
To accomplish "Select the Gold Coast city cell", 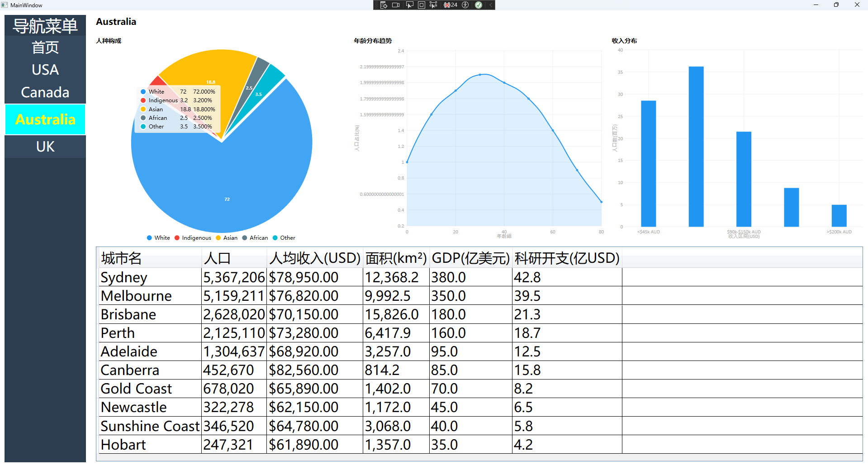I will (150, 389).
